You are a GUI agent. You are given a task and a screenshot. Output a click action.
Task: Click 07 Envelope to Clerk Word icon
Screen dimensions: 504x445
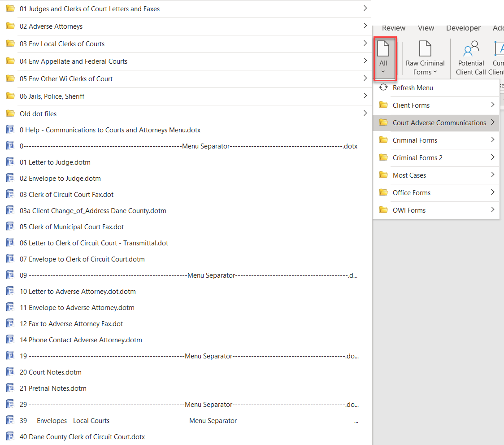pyautogui.click(x=10, y=258)
